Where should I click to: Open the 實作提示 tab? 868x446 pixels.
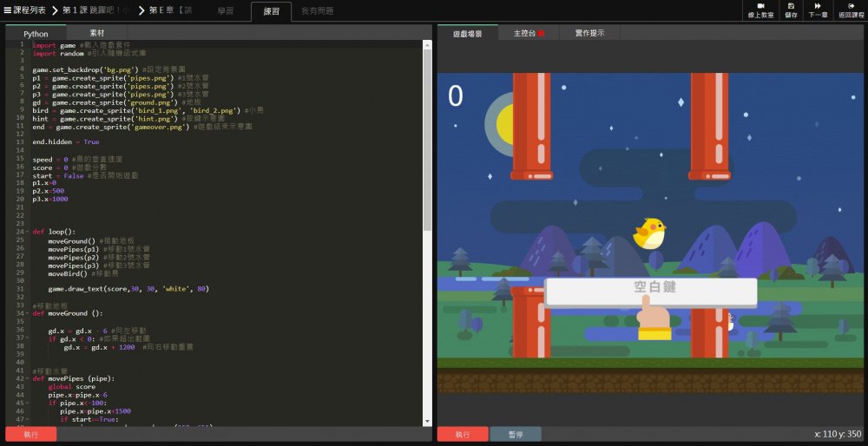point(589,33)
